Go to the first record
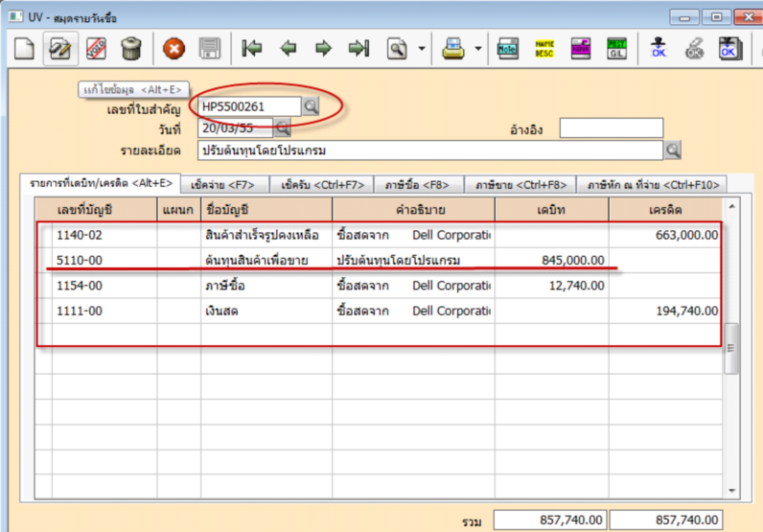The width and height of the screenshot is (763, 532). pos(253,49)
